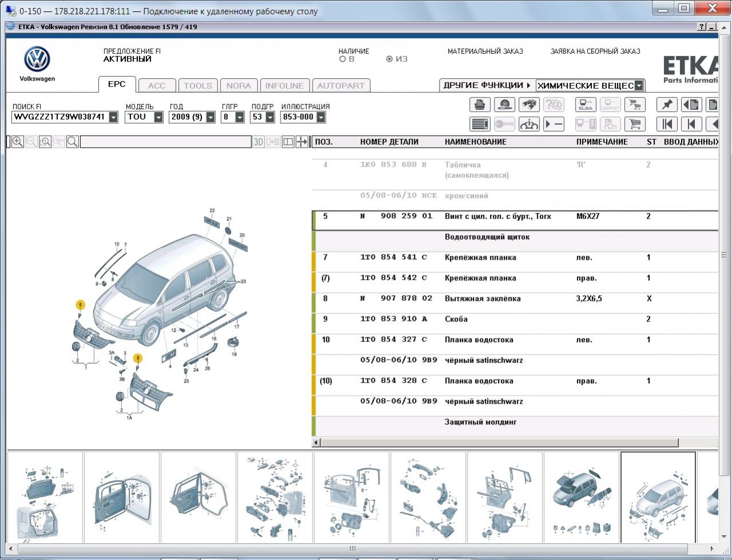This screenshot has height=560, width=732.
Task: Click the zoom region magnifier icon
Action: [x=45, y=142]
